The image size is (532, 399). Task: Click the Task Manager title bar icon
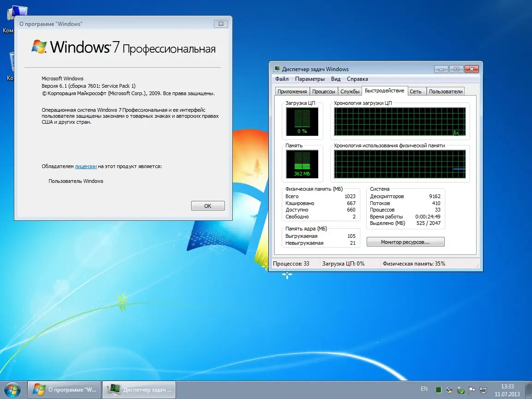[277, 69]
